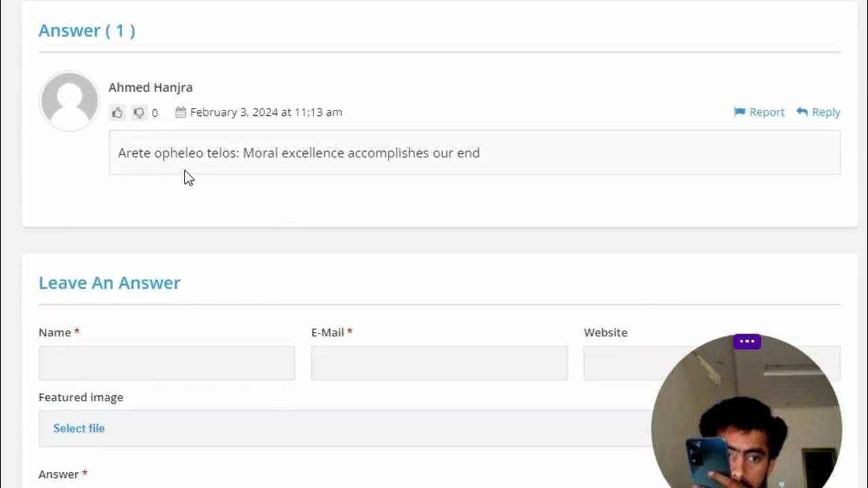Screen dimensions: 868x488
Task: Click the Reply arrow icon
Action: 802,112
